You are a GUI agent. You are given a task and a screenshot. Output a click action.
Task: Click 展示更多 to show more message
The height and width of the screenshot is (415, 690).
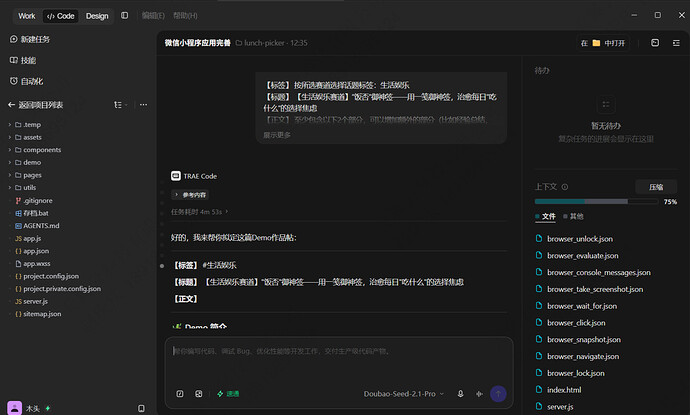[x=277, y=135]
